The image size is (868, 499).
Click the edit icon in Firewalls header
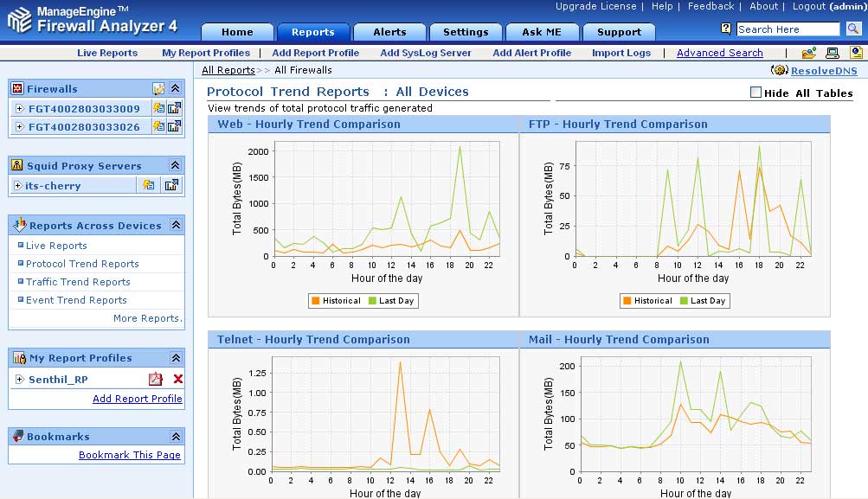pyautogui.click(x=158, y=89)
